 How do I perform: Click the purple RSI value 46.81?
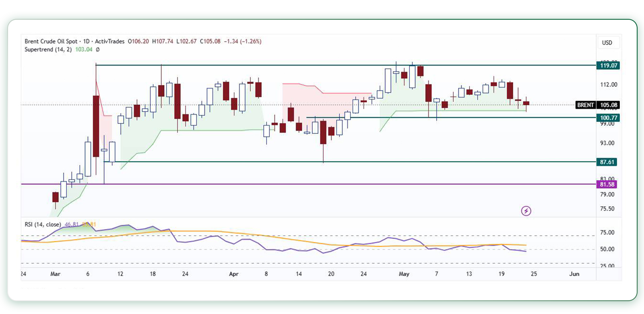point(71,224)
